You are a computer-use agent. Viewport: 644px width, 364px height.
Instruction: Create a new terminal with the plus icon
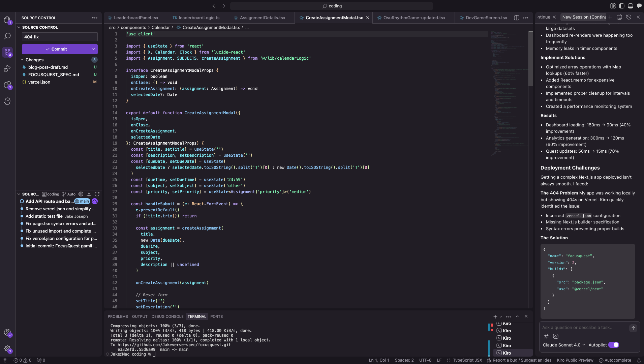[495, 316]
